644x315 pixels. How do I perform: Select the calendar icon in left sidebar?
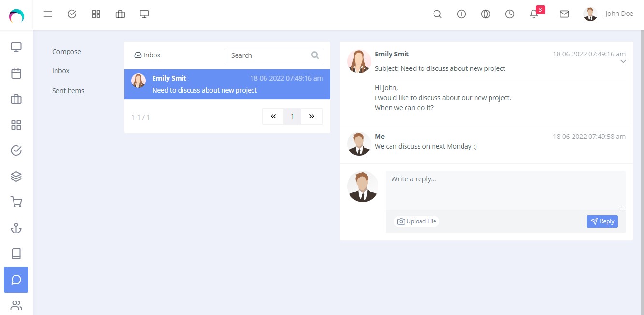(x=16, y=73)
